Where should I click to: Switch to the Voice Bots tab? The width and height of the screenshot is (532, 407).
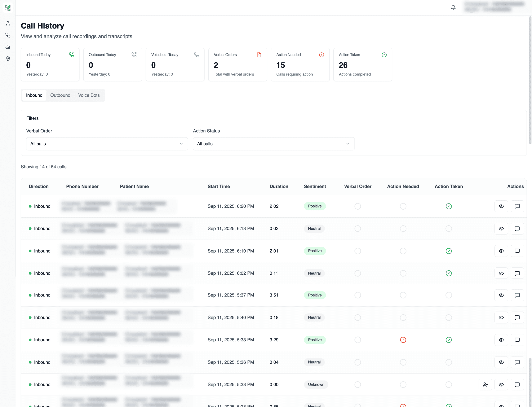click(89, 95)
